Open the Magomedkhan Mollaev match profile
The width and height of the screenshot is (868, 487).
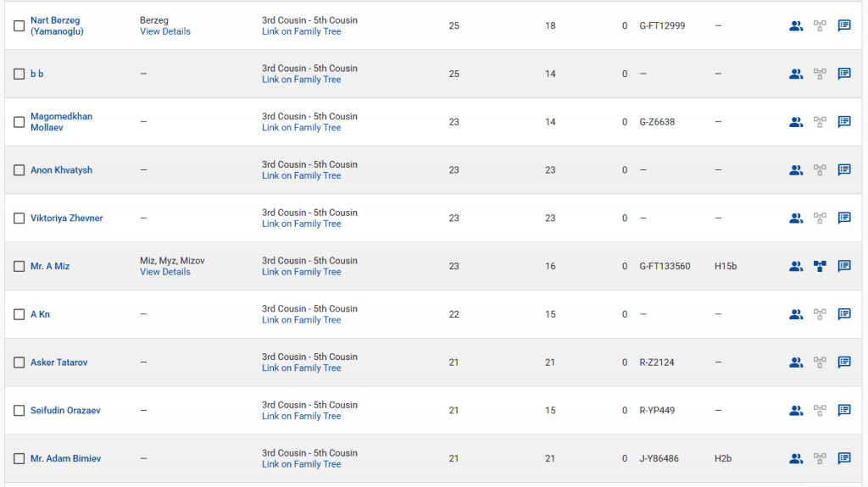tap(61, 122)
